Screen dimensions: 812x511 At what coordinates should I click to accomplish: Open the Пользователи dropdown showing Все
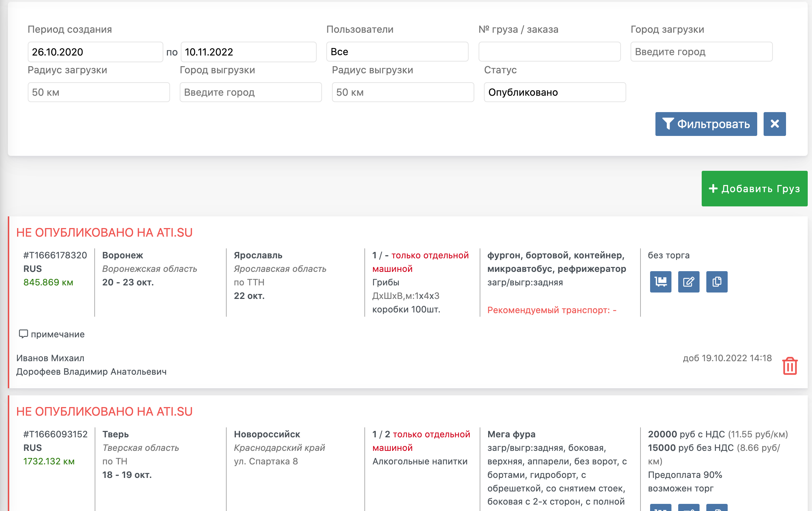(397, 52)
